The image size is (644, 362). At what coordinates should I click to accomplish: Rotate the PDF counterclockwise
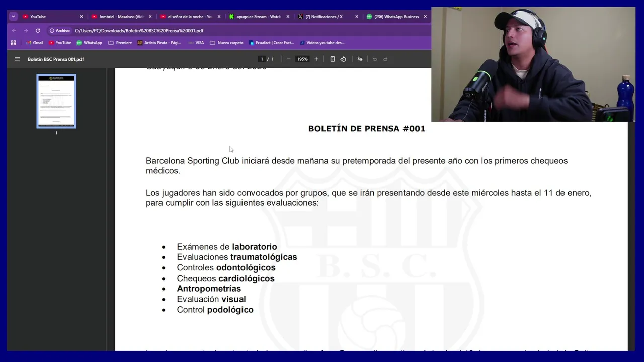click(343, 59)
